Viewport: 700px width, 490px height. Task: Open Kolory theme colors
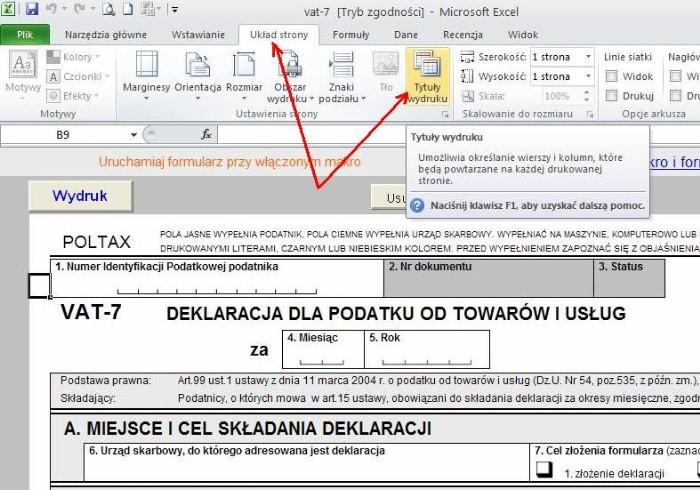(74, 57)
